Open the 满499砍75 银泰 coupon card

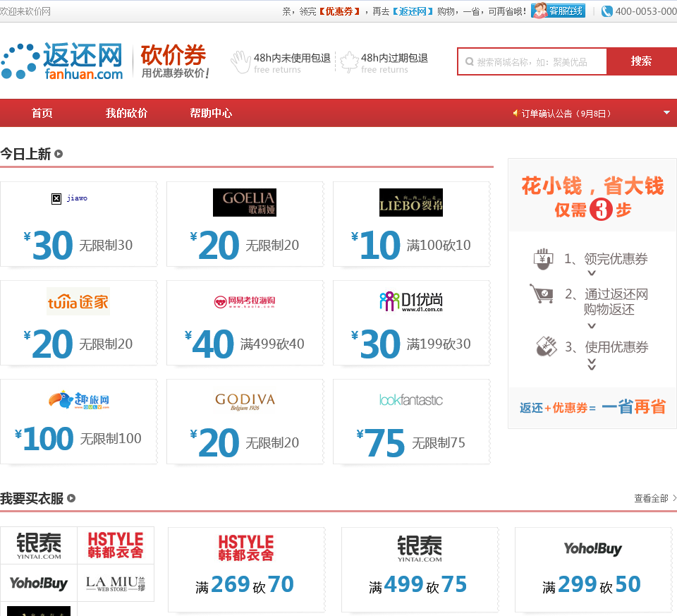tap(420, 569)
